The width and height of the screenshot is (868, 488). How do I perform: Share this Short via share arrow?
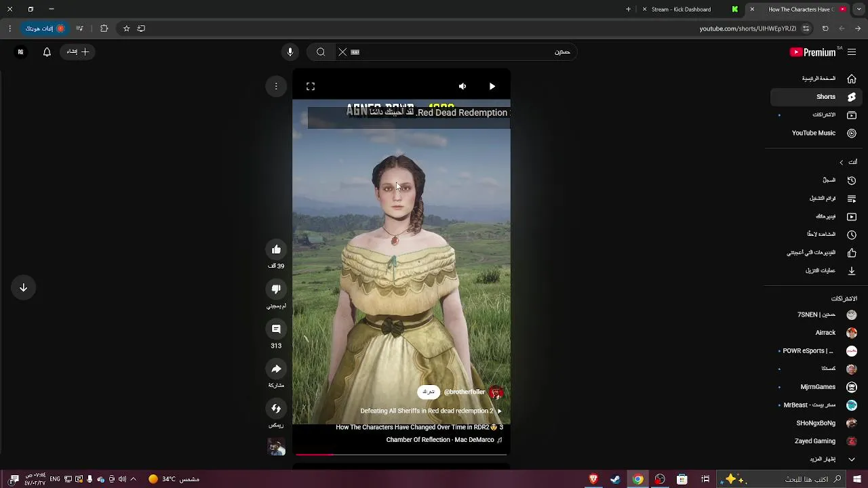276,369
